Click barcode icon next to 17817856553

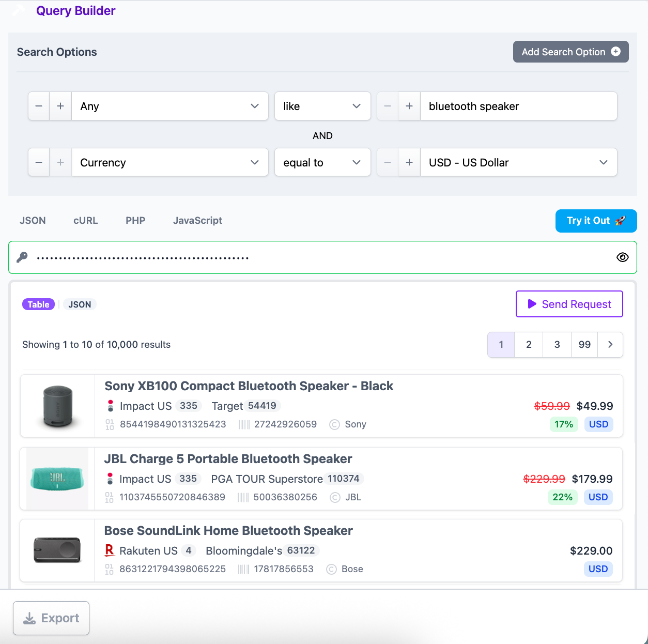tap(244, 569)
